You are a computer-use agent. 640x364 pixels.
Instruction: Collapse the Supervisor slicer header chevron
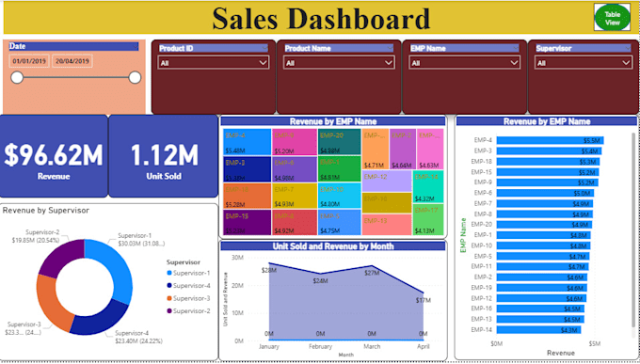point(628,48)
